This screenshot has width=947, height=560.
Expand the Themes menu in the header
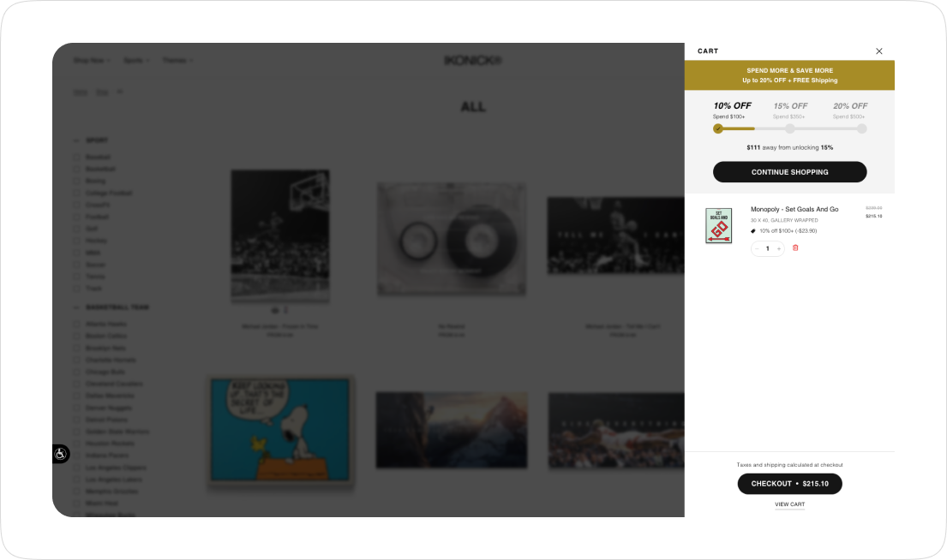click(177, 60)
